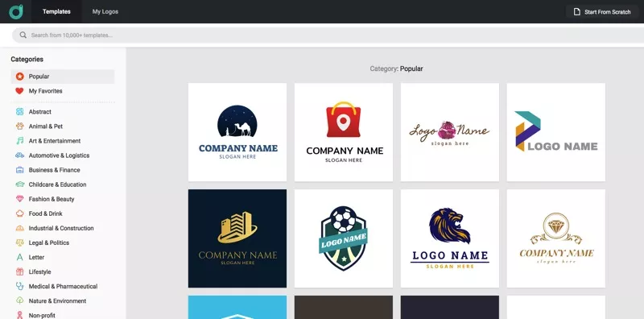Select the teal purple arrow logo template
The image size is (644, 319).
point(556,132)
